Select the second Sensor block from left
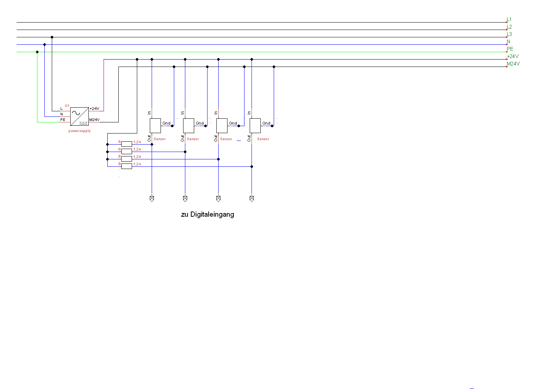This screenshot has height=392, width=553. point(189,126)
